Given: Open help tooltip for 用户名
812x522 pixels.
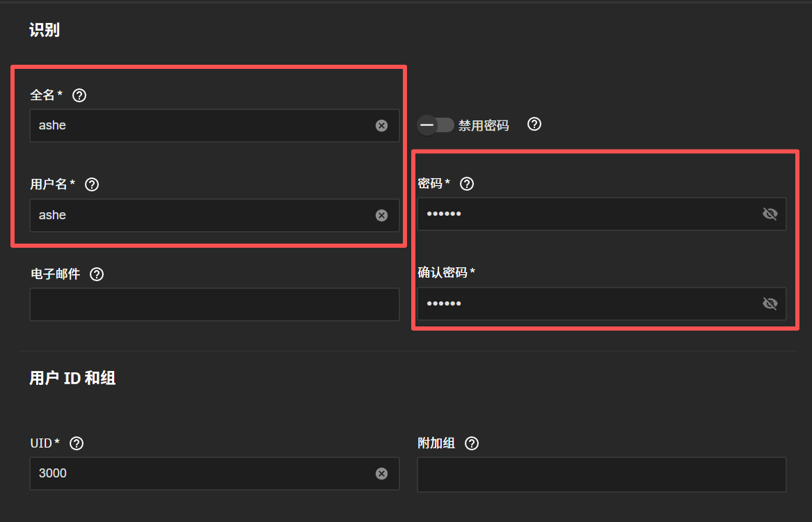Looking at the screenshot, I should [x=91, y=184].
